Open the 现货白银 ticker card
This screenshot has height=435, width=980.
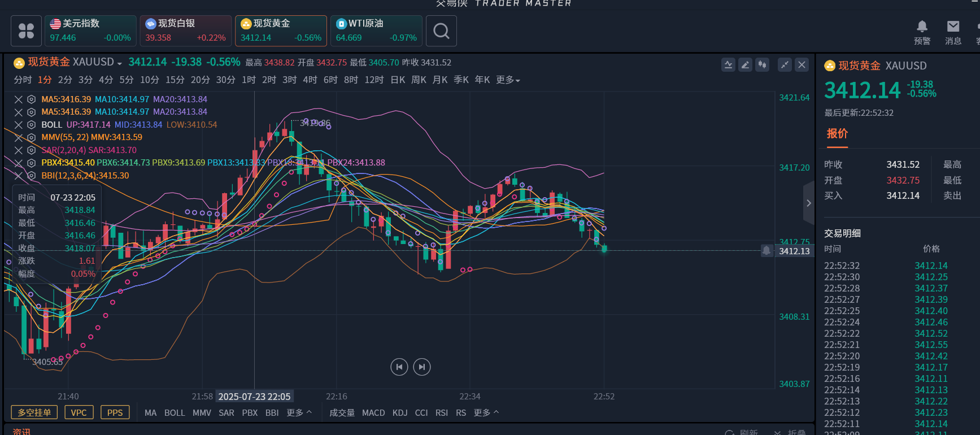coord(186,31)
